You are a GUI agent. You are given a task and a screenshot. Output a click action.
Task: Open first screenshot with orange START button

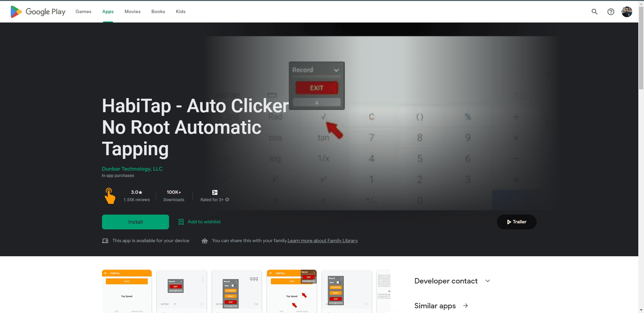(127, 291)
